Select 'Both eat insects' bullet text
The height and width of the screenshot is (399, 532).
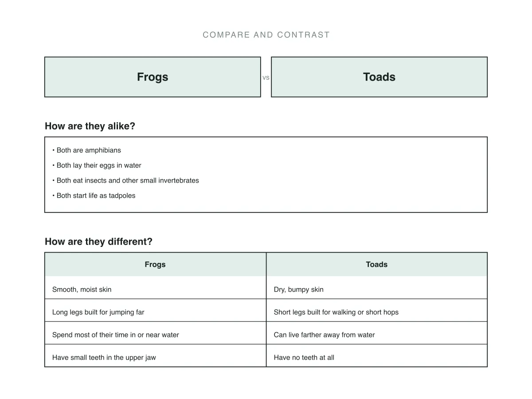tap(125, 180)
